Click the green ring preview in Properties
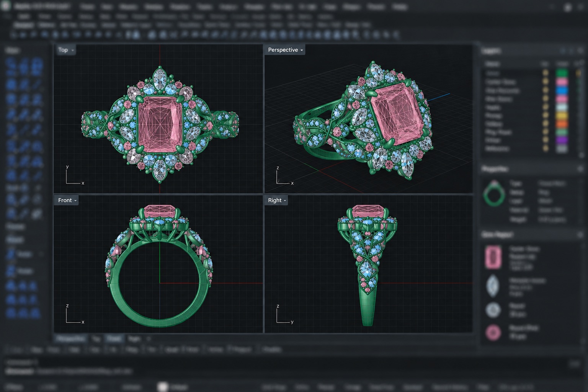The width and height of the screenshot is (588, 392). coord(494,193)
